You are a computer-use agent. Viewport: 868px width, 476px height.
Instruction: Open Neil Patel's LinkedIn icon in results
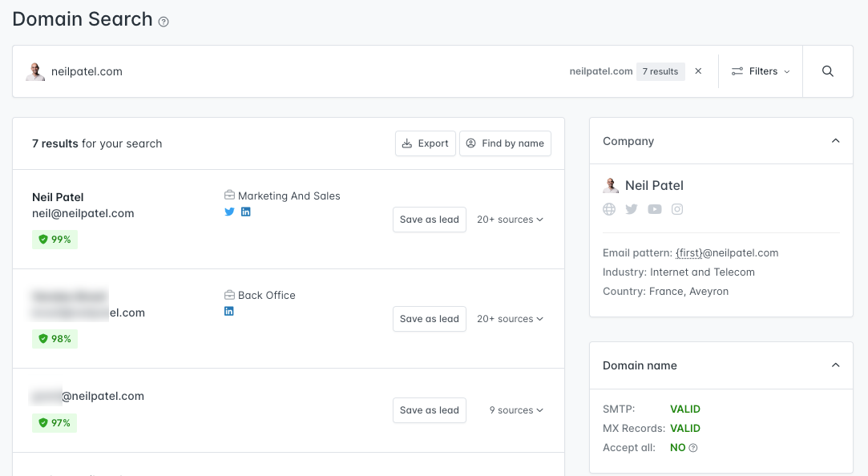click(246, 212)
